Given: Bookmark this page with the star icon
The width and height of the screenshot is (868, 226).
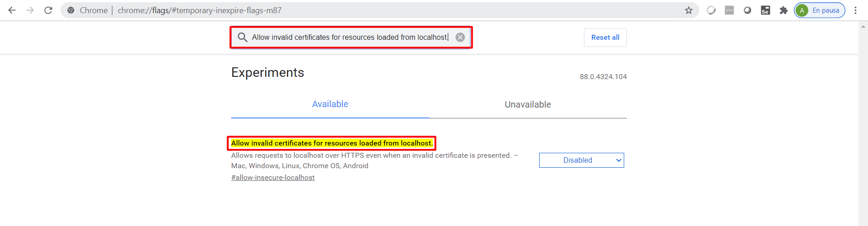Looking at the screenshot, I should click(x=688, y=10).
